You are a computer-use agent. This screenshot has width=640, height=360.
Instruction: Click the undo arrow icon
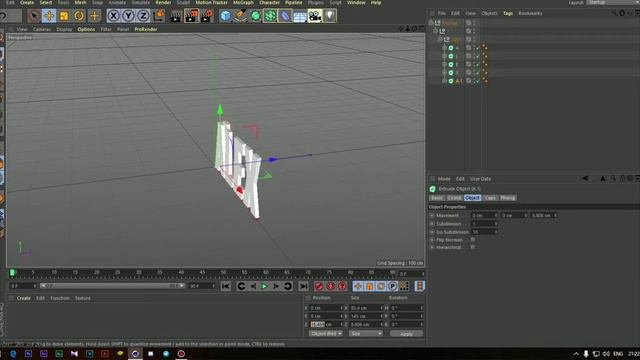tap(3, 16)
